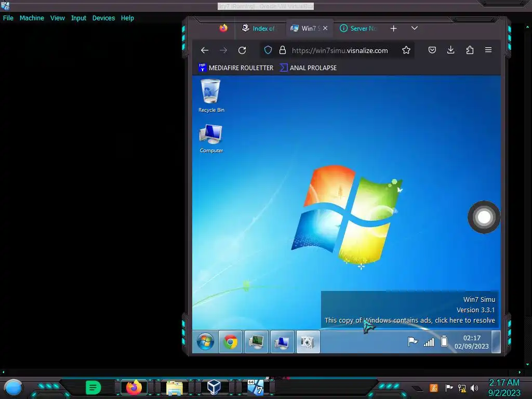The width and height of the screenshot is (532, 399).
Task: Switch to the Server No tab
Action: (x=358, y=29)
